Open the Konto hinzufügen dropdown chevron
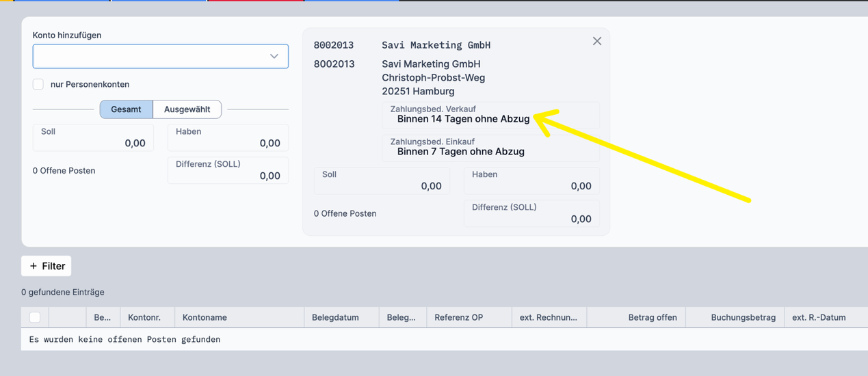868x376 pixels. click(x=274, y=56)
